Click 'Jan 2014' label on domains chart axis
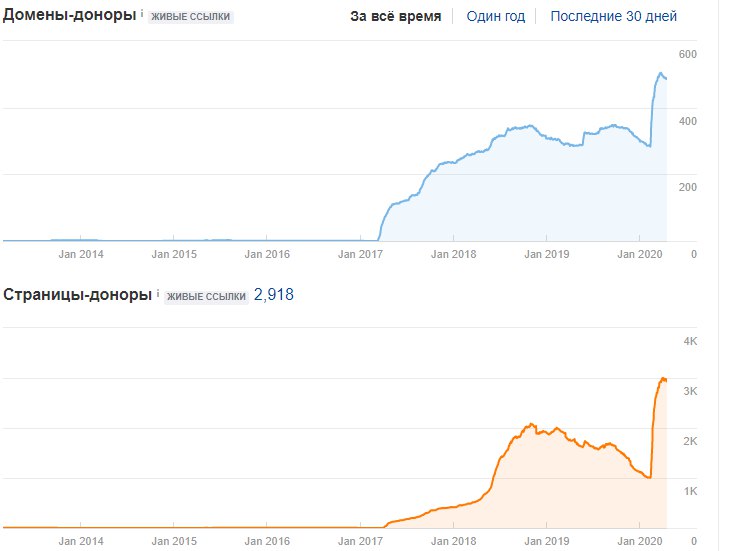Viewport: 731px width, 551px height. tap(81, 254)
